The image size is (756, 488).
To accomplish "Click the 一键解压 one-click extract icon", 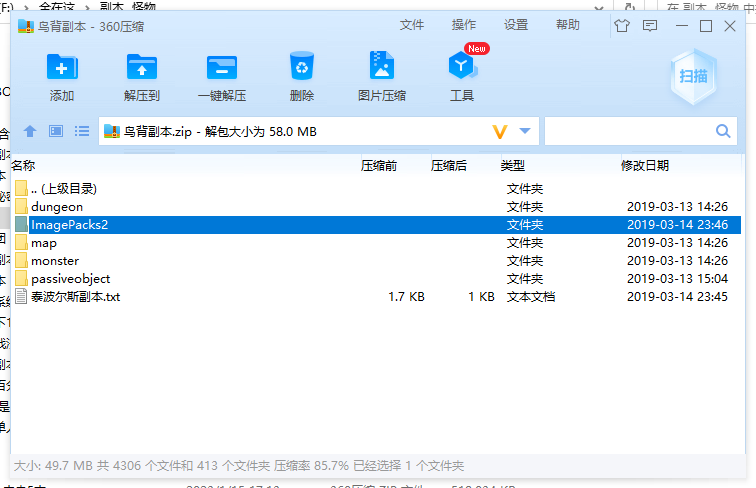I will pos(222,67).
